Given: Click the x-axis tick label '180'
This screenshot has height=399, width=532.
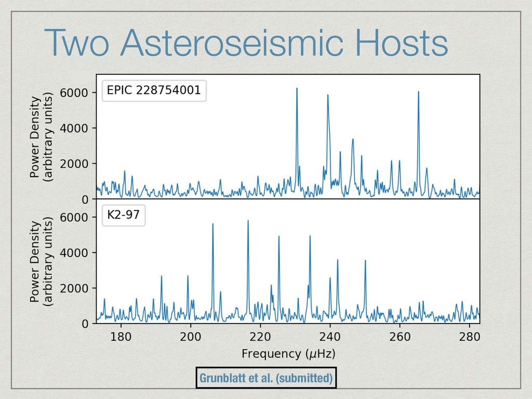Looking at the screenshot, I should pyautogui.click(x=121, y=337).
